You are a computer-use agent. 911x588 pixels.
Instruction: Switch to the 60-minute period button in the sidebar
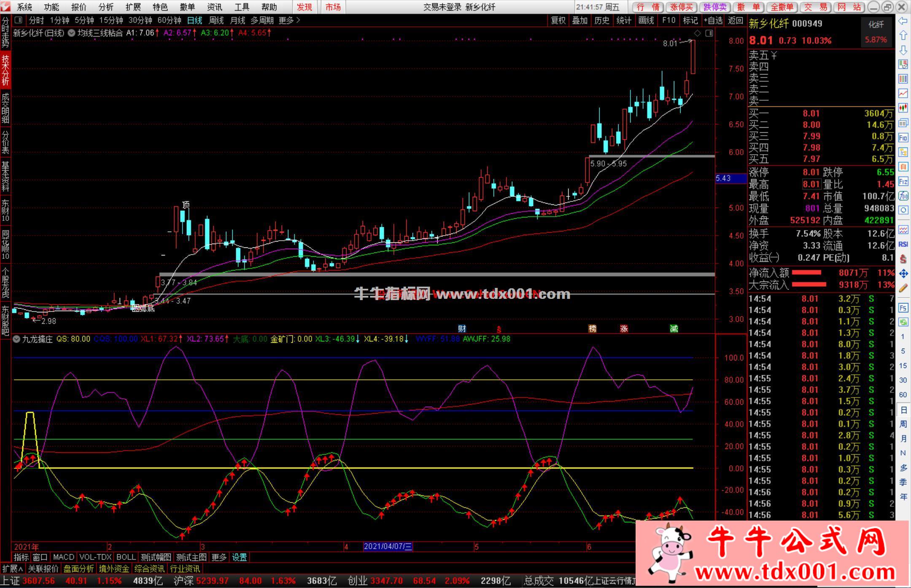pyautogui.click(x=903, y=395)
